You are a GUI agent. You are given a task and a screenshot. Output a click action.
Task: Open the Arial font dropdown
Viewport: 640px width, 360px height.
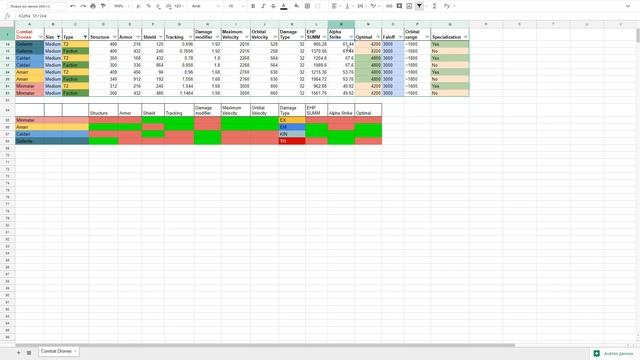[205, 6]
